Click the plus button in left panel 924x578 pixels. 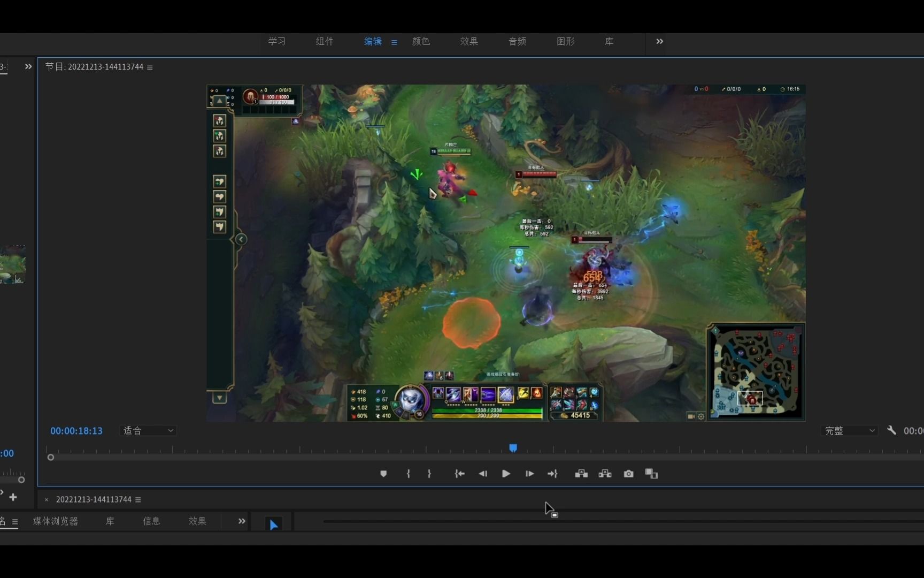[x=13, y=497]
